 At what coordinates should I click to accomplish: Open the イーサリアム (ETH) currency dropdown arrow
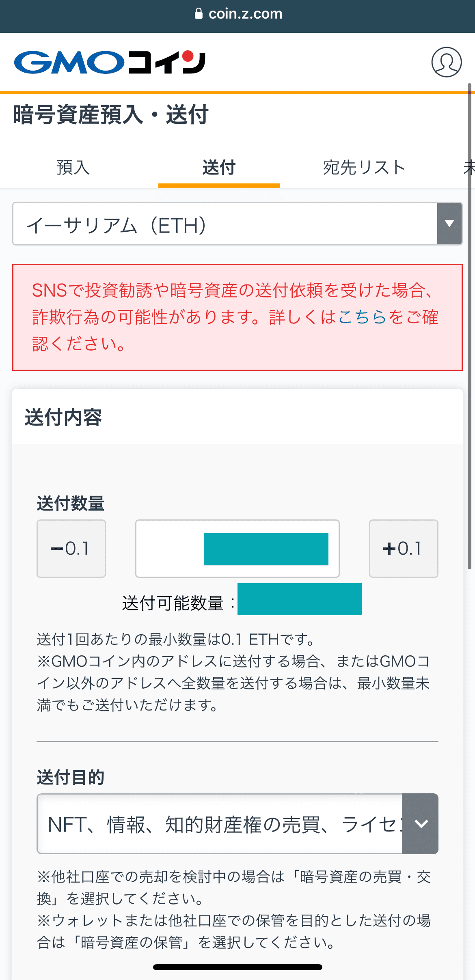tap(449, 224)
